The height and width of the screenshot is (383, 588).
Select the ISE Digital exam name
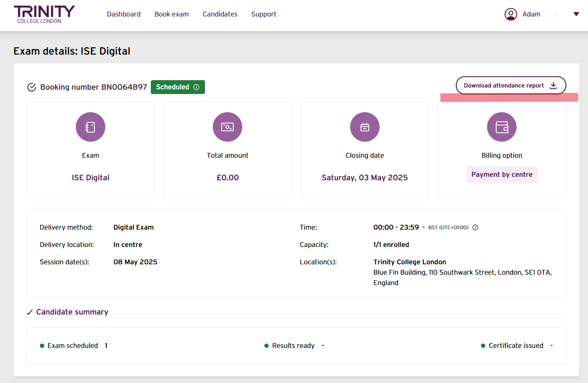point(91,178)
